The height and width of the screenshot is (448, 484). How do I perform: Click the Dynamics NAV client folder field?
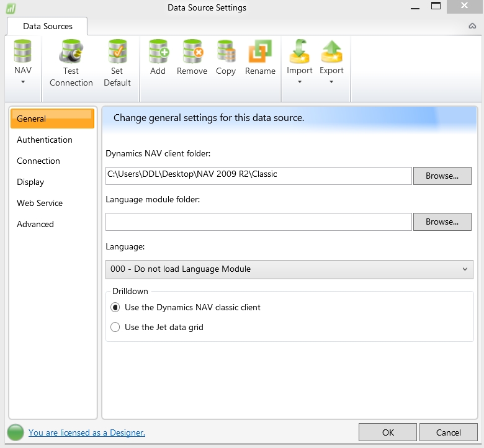point(259,176)
